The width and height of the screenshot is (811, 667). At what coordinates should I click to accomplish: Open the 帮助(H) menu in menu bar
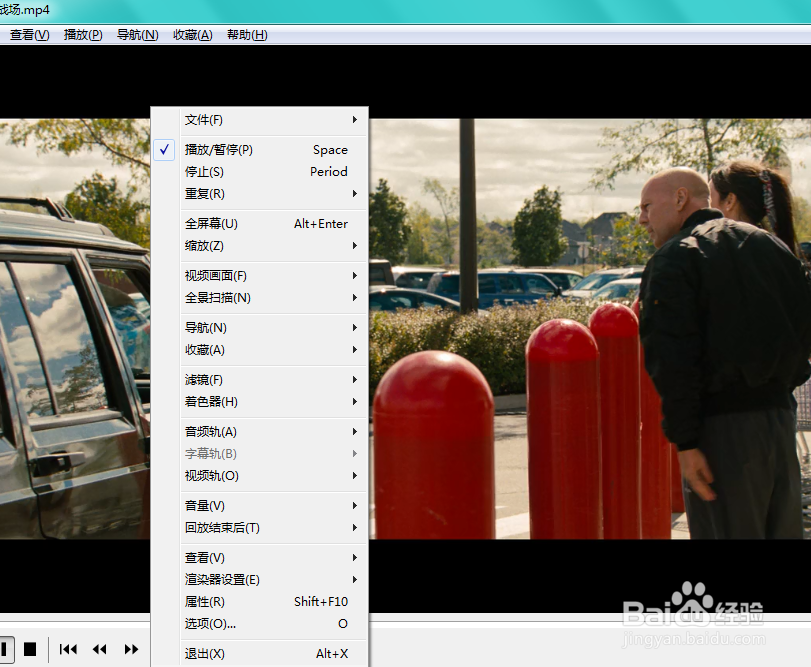click(x=247, y=35)
